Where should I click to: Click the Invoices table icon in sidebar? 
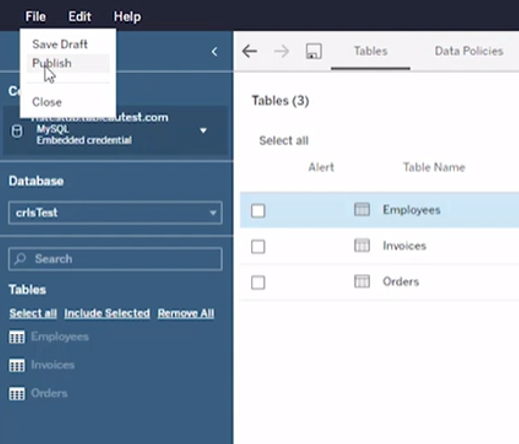[17, 365]
